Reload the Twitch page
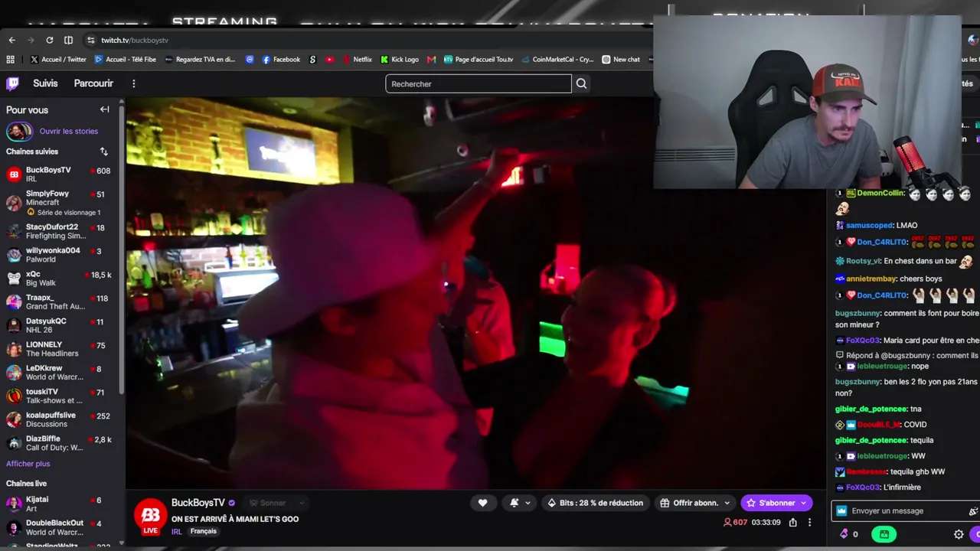The height and width of the screenshot is (551, 980). [50, 40]
